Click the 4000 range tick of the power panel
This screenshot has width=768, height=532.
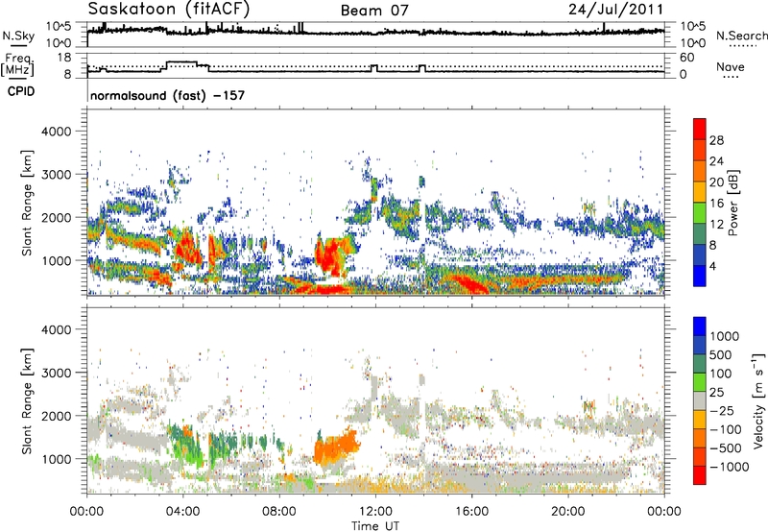click(x=57, y=132)
